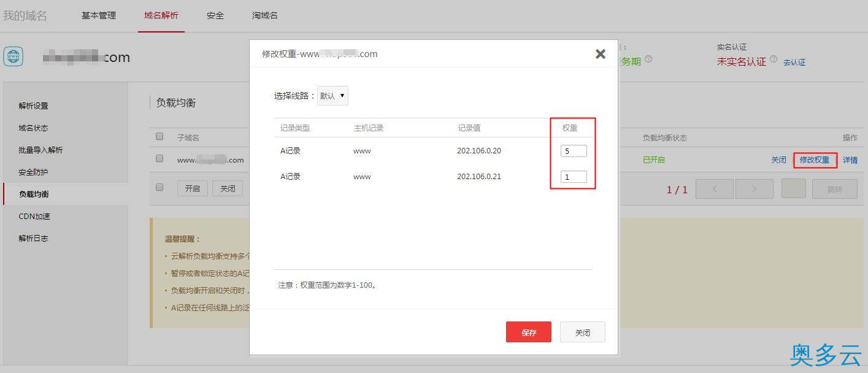
Task: Click the red 保存 button
Action: 528,332
